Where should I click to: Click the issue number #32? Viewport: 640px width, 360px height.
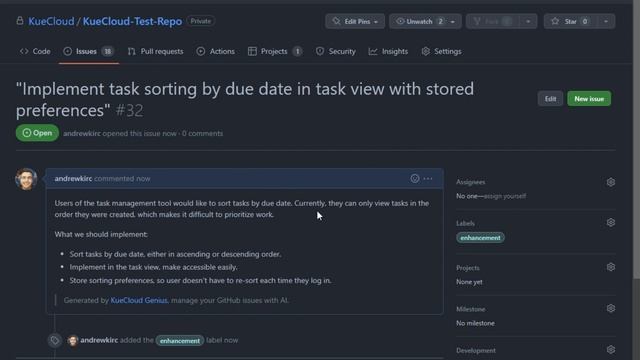(x=129, y=111)
